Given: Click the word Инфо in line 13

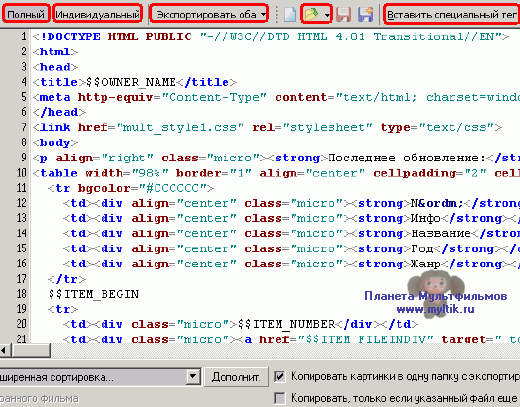Looking at the screenshot, I should point(426,218).
